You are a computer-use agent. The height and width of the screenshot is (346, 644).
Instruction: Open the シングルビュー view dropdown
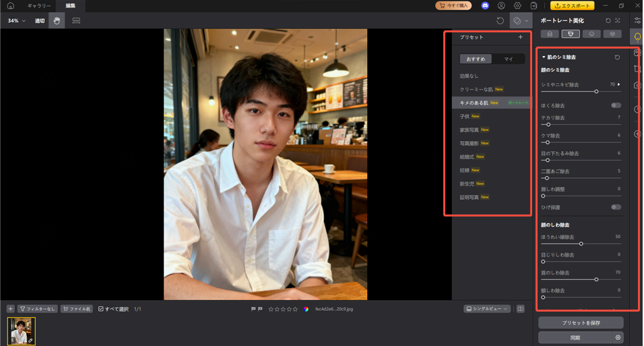[x=486, y=309]
